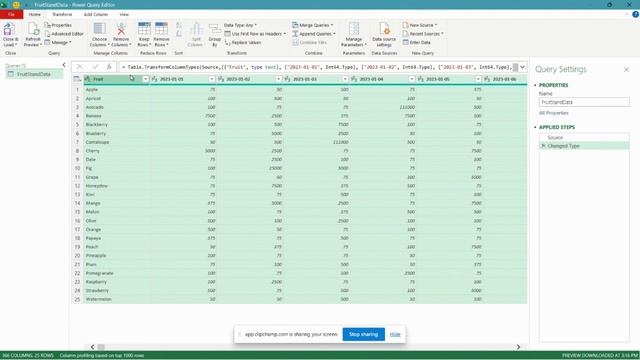
Task: Click the formula bar confirm checkmark icon
Action: tap(96, 67)
